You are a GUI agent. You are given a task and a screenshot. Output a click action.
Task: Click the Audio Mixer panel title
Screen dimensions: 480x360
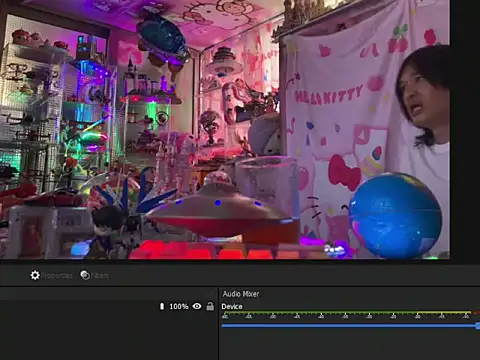[x=241, y=294]
